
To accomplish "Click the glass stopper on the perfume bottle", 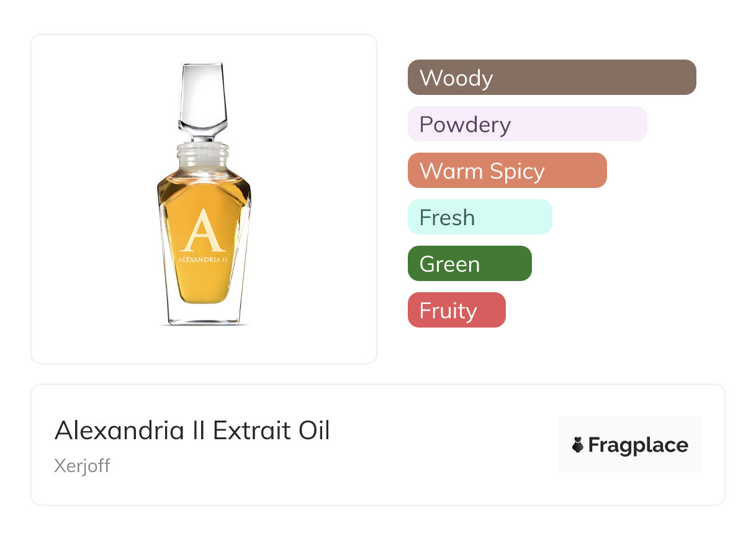I will pos(202,99).
